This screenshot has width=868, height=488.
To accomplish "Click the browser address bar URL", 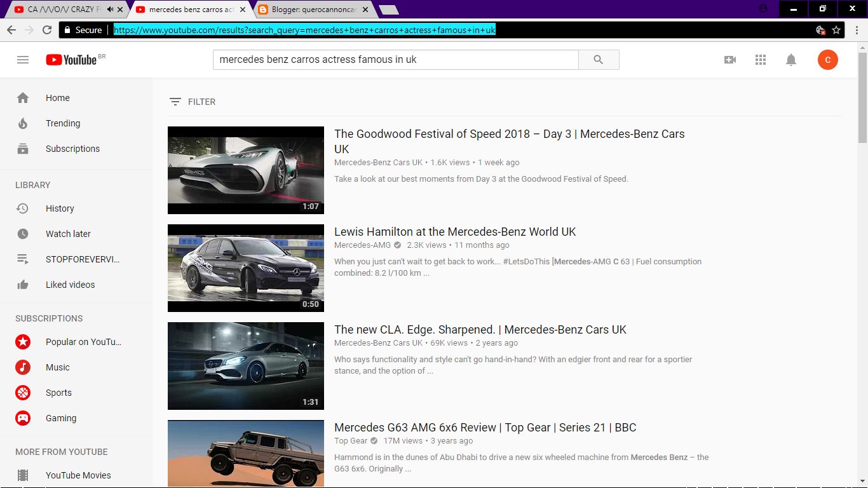I will coord(304,30).
